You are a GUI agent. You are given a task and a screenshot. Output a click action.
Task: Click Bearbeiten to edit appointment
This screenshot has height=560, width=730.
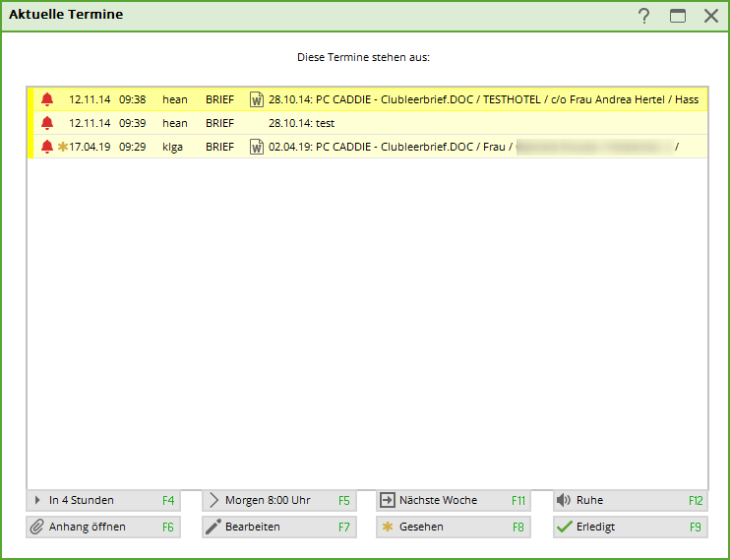(278, 527)
